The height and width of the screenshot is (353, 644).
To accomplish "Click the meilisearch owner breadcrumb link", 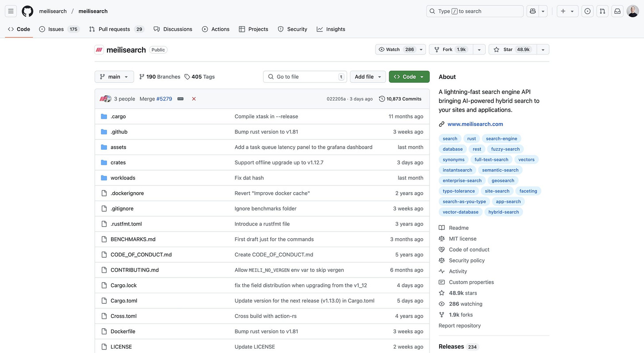I will click(53, 11).
